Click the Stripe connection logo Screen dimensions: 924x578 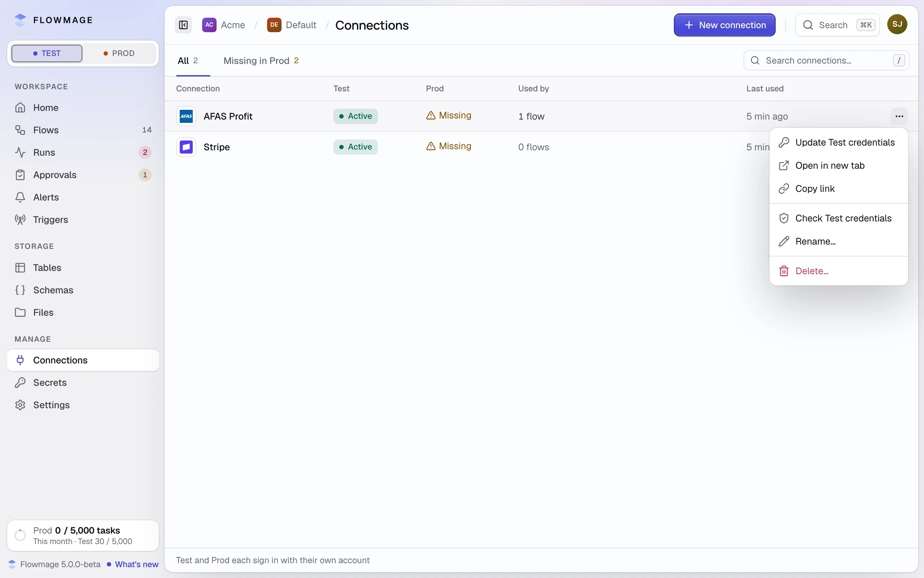[186, 147]
